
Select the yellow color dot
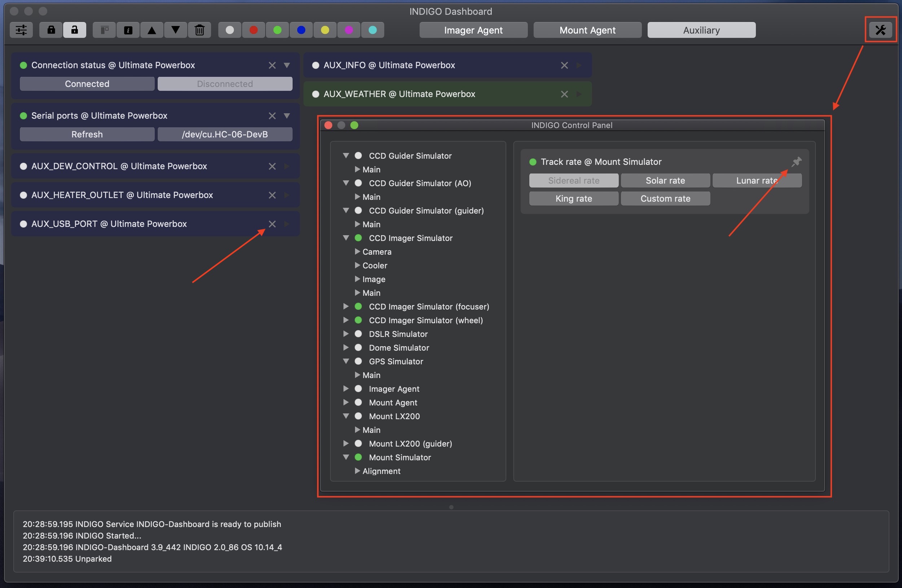[x=325, y=30]
